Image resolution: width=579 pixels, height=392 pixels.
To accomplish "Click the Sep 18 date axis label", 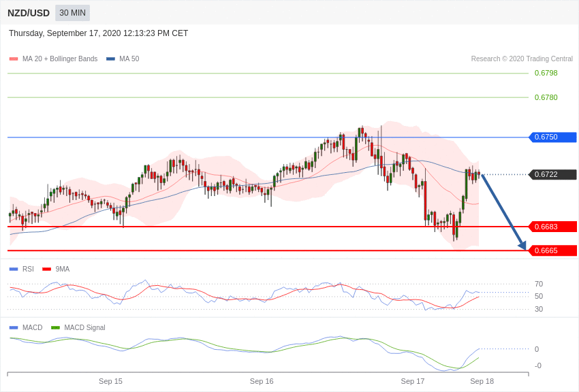I will 482,381.
